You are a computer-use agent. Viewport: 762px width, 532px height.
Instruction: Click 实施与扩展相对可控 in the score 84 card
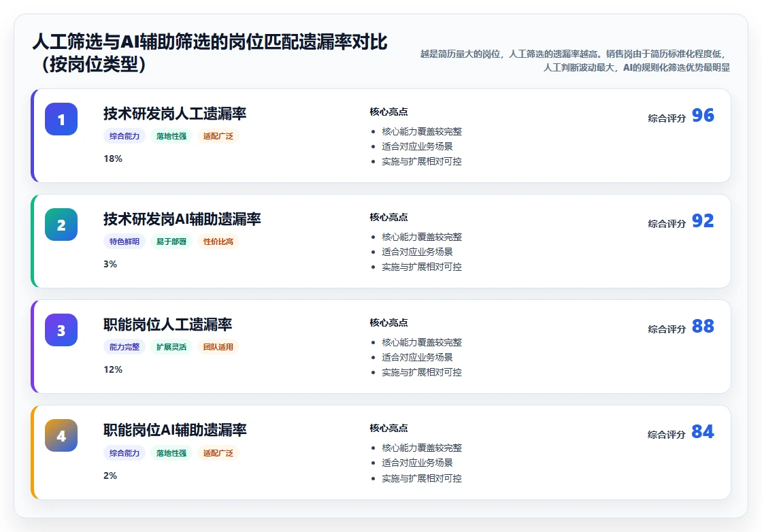coord(422,478)
